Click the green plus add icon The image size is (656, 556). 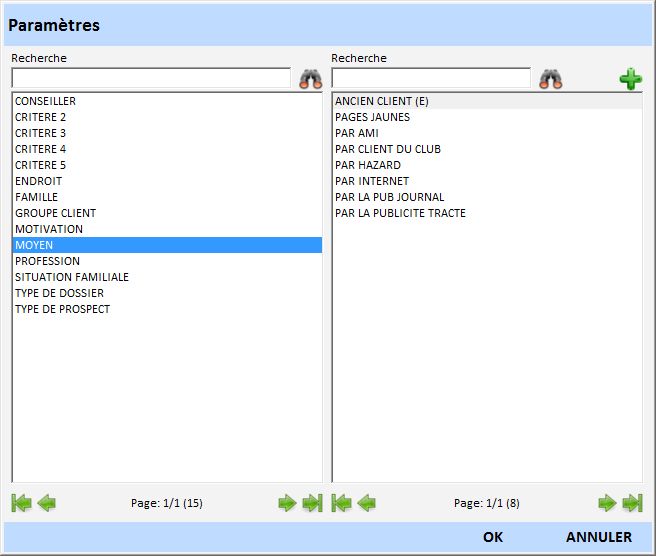630,79
